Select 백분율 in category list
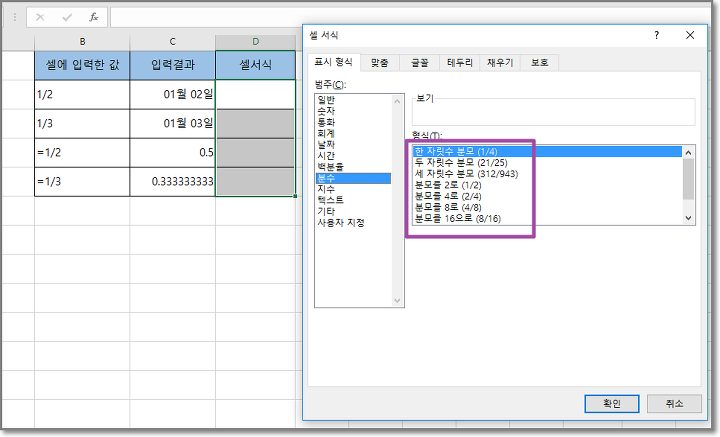Viewport: 720px width, 437px height. point(353,167)
